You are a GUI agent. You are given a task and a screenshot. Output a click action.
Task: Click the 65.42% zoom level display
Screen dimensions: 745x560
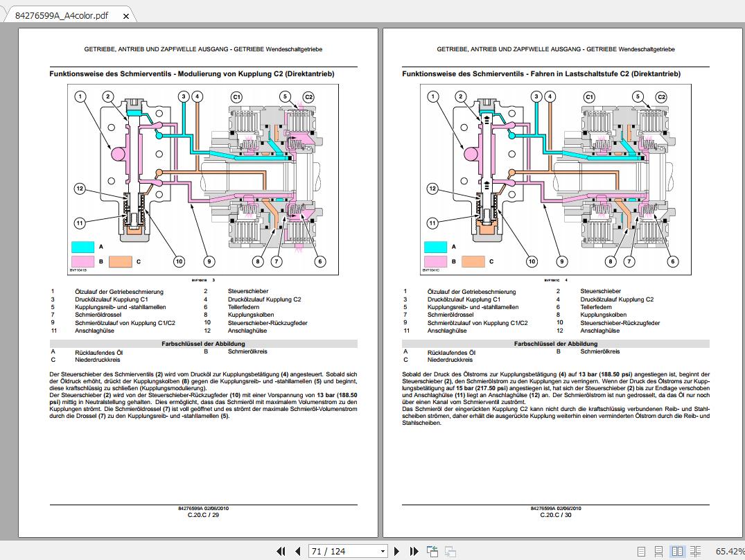click(727, 550)
